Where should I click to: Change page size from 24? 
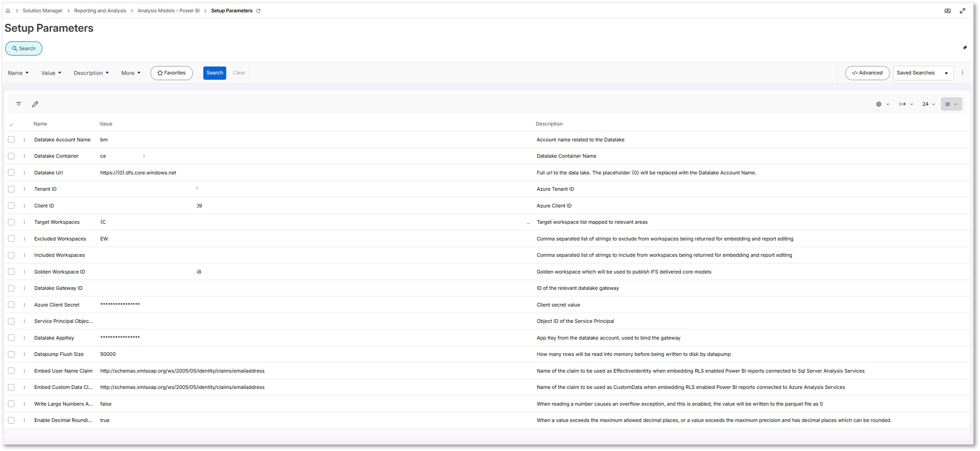click(x=929, y=104)
